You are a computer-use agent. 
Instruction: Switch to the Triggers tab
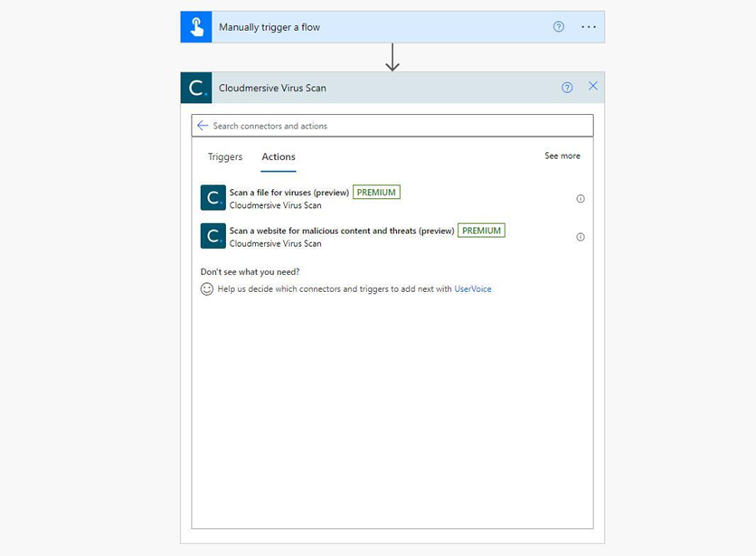pos(225,156)
